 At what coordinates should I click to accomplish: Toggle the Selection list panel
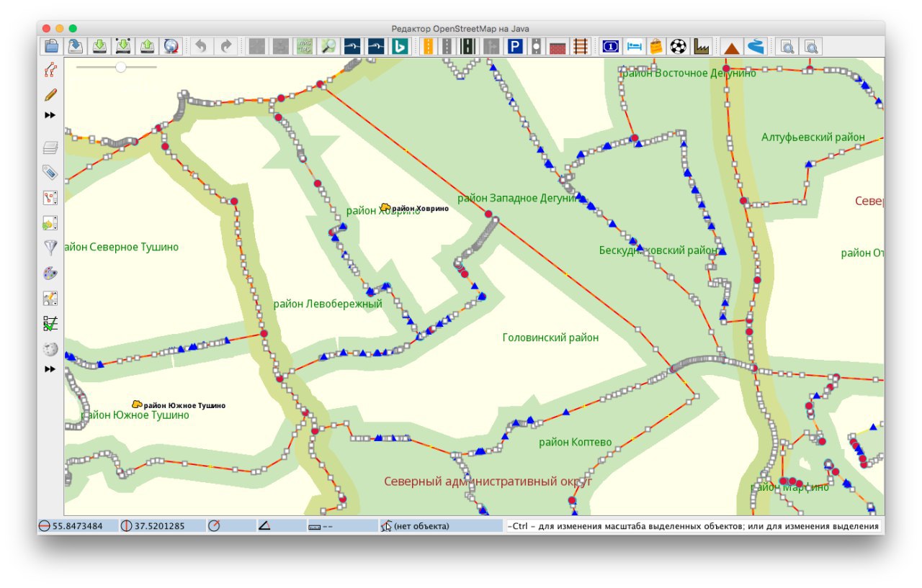[50, 198]
